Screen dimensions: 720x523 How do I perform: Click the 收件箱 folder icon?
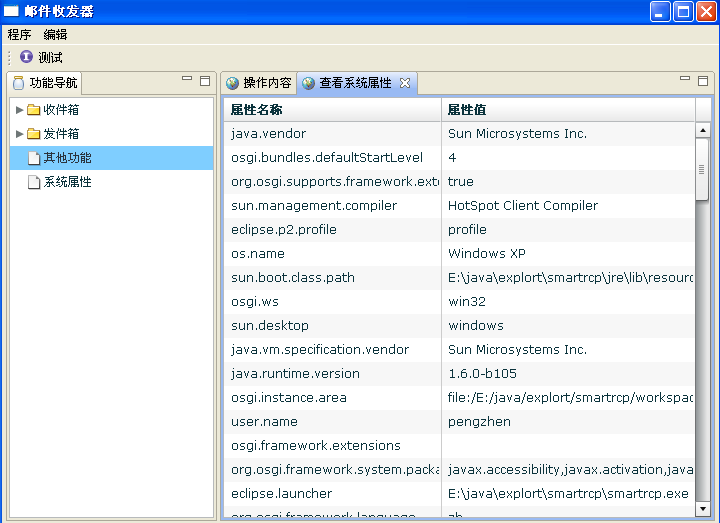pos(34,110)
